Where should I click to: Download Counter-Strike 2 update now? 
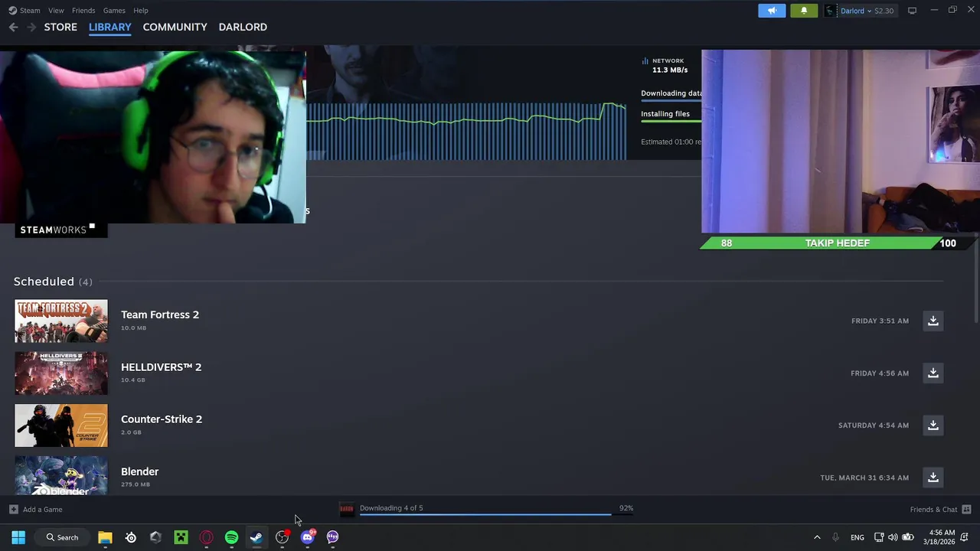pyautogui.click(x=933, y=425)
